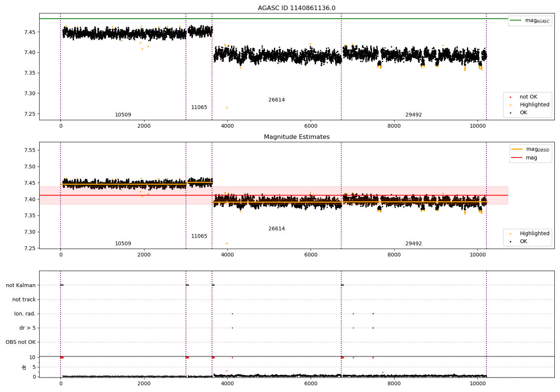The width and height of the screenshot is (560, 392).
Task: Select the mag AGASC legend entry
Action: coord(530,21)
